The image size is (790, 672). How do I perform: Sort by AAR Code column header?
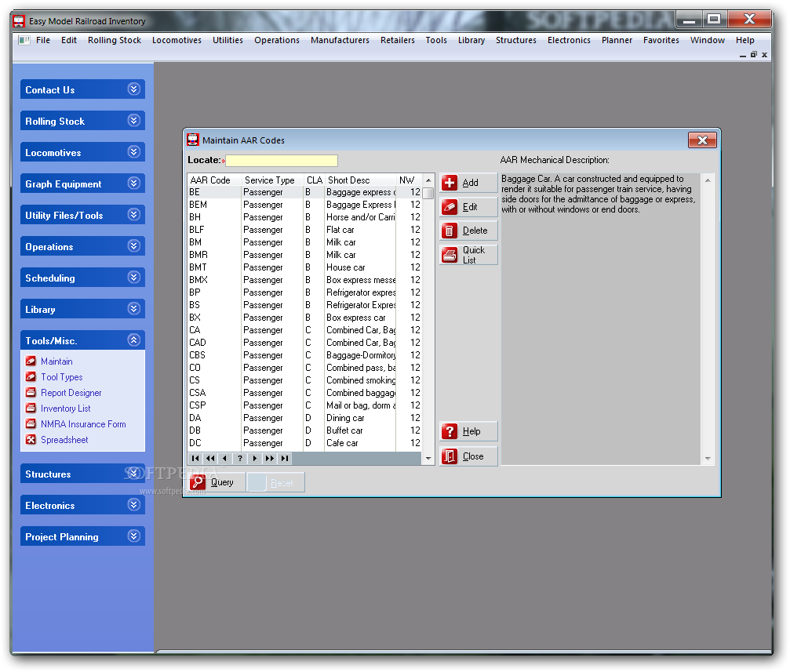click(214, 180)
